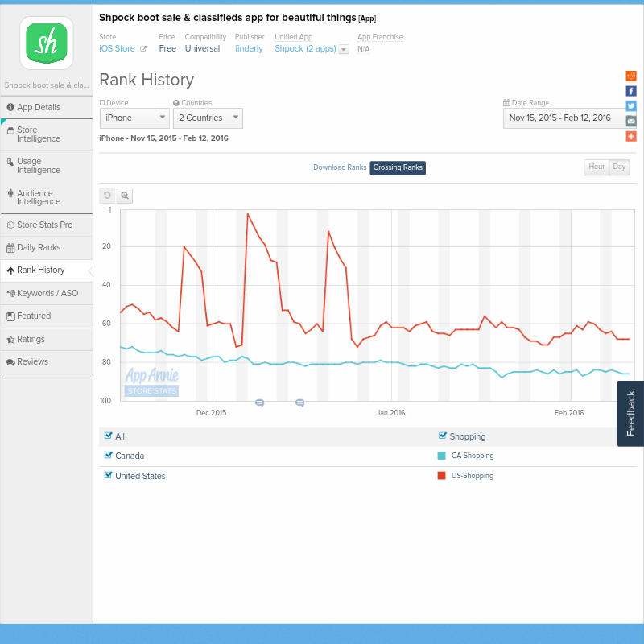Open Usage Intelligence section
This screenshot has height=644, width=644.
[x=47, y=166]
